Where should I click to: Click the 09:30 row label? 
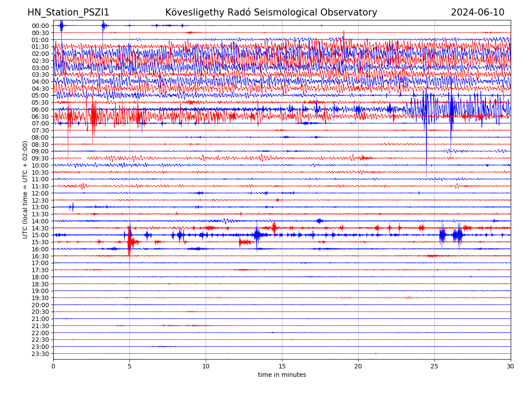40,158
